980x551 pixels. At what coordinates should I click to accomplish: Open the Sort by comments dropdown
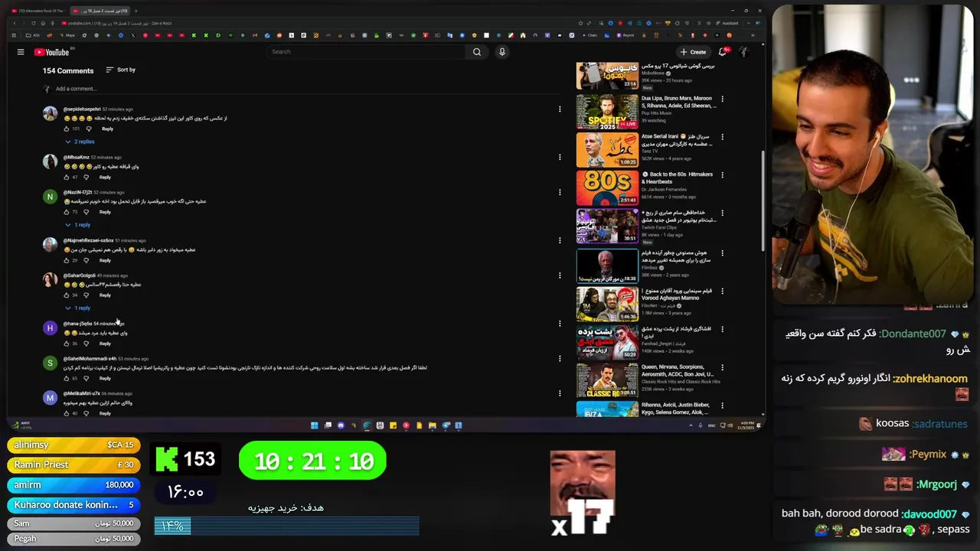pyautogui.click(x=121, y=70)
